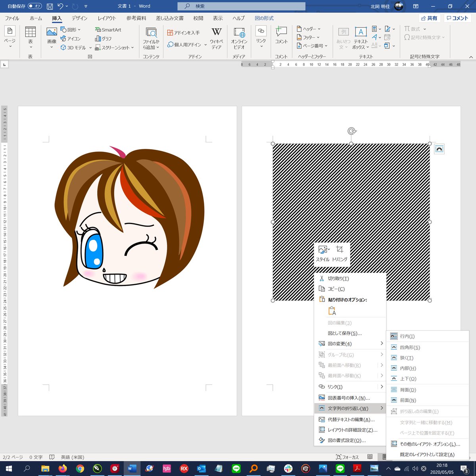Click the Layout Options icon beside picture

(439, 149)
